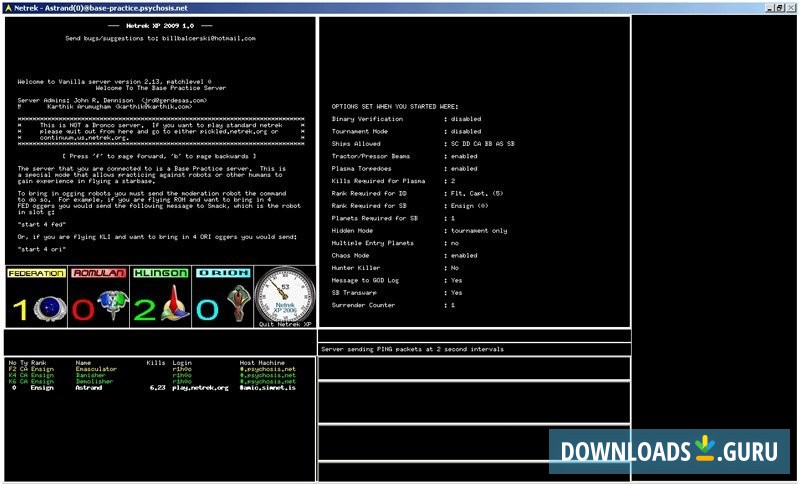Click the Rank Required for SB line
The image size is (800, 484).
pyautogui.click(x=410, y=206)
